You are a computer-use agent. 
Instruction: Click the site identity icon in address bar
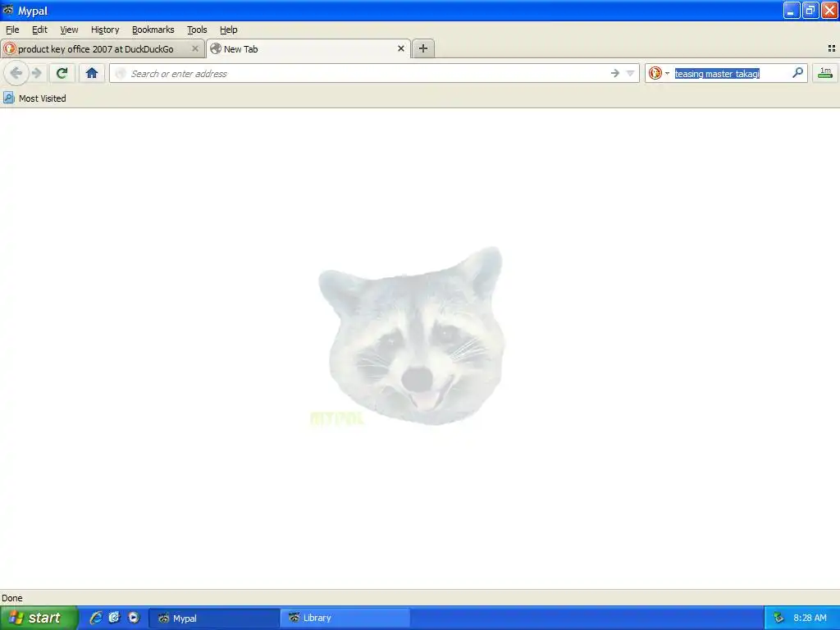[121, 73]
